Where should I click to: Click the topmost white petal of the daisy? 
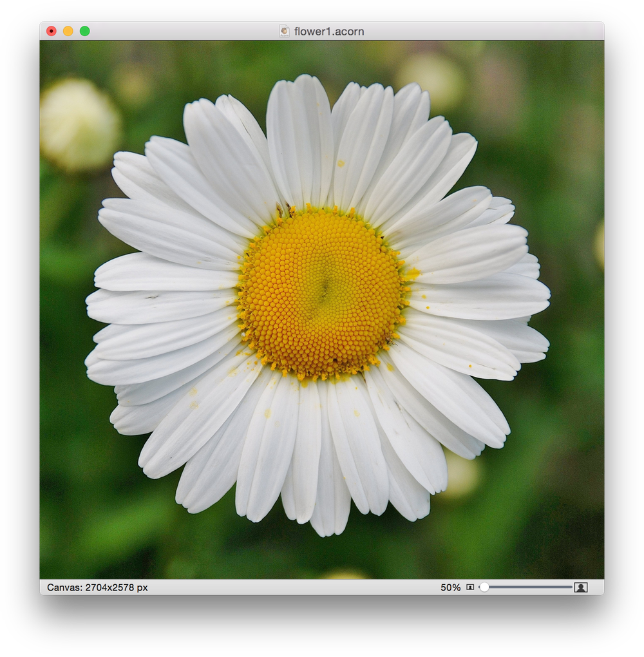coord(299,129)
